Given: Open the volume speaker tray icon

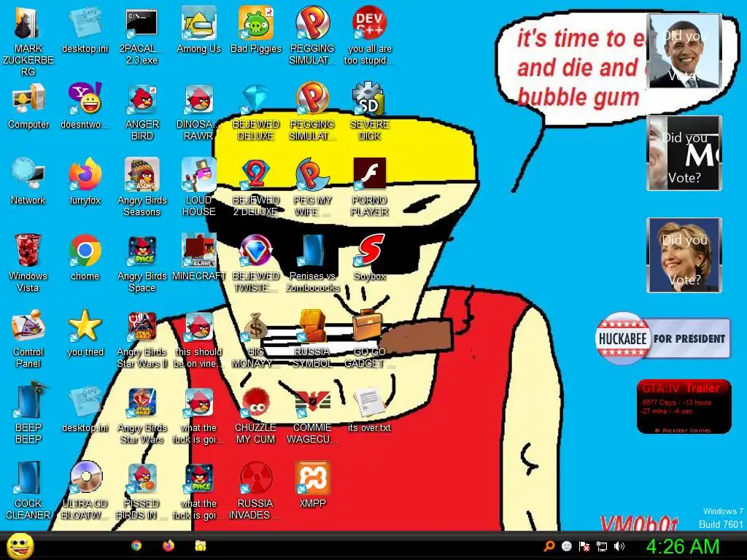Looking at the screenshot, I should [x=619, y=546].
